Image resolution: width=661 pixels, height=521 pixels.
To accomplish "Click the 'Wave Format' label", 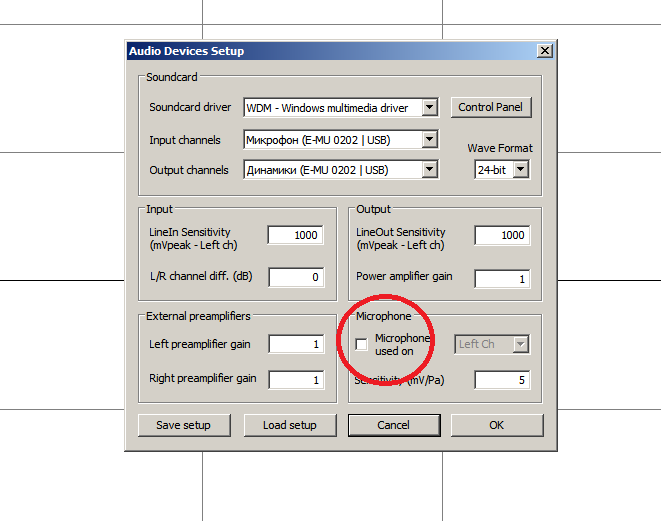I will [x=500, y=148].
